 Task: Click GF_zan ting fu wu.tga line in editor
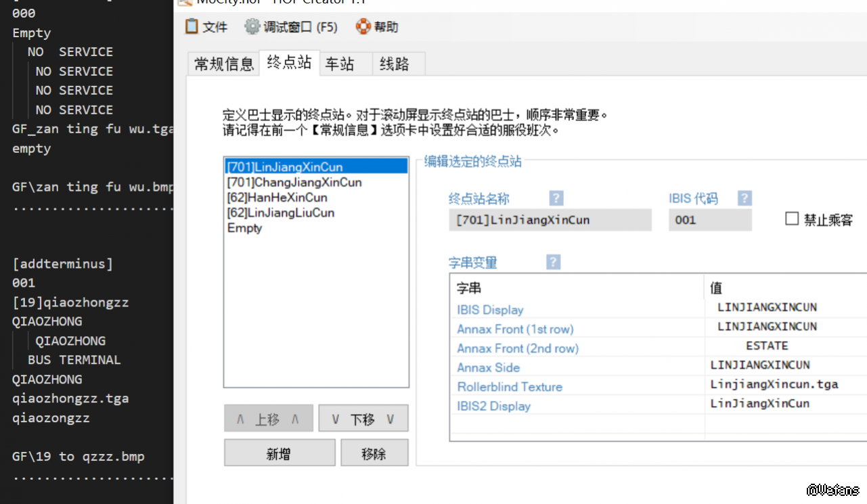tap(93, 129)
